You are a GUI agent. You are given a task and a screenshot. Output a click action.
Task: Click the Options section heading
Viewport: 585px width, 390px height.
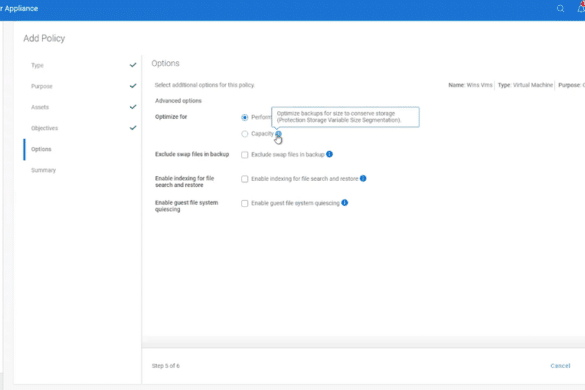[x=165, y=63]
